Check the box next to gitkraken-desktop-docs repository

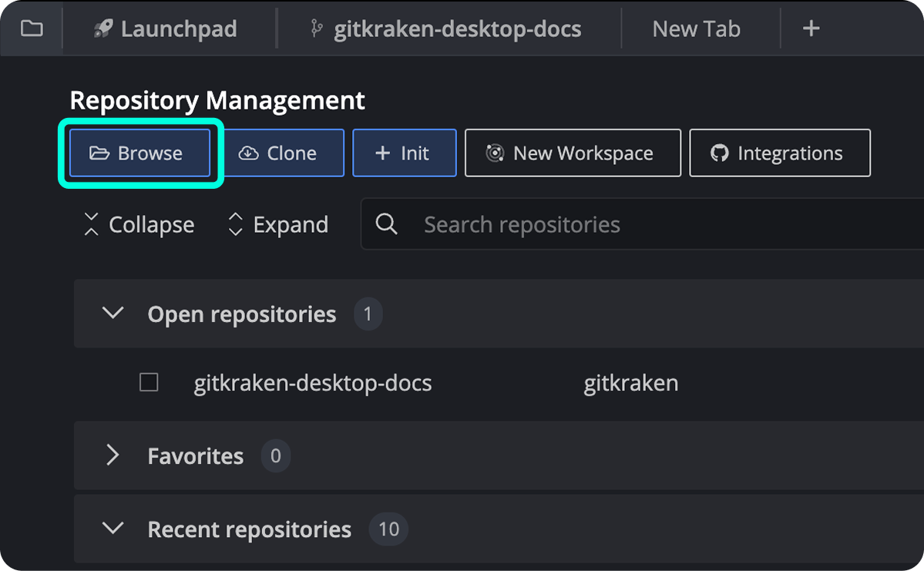coord(149,382)
